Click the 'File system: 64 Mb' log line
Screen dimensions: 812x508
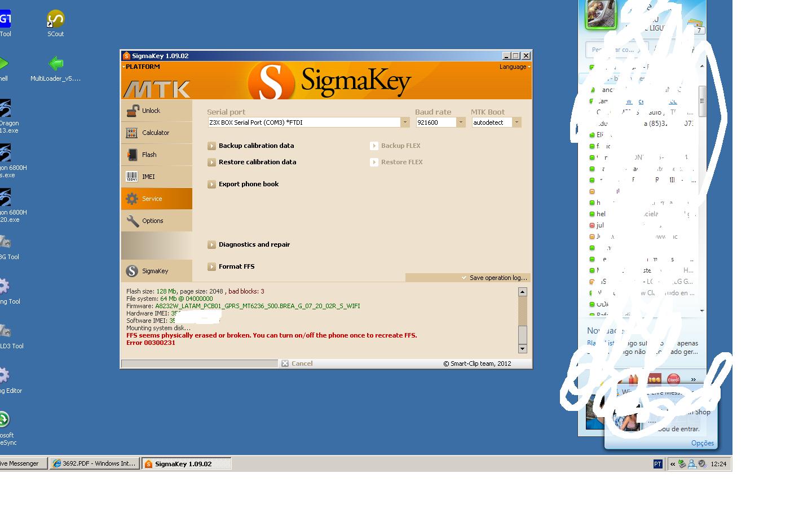pos(170,299)
